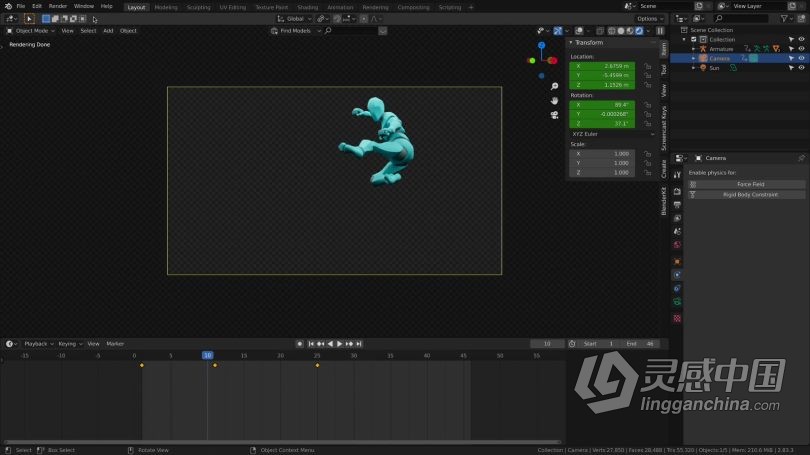This screenshot has width=810, height=455.
Task: Click the new scene icon next to Scene
Action: 699,6
